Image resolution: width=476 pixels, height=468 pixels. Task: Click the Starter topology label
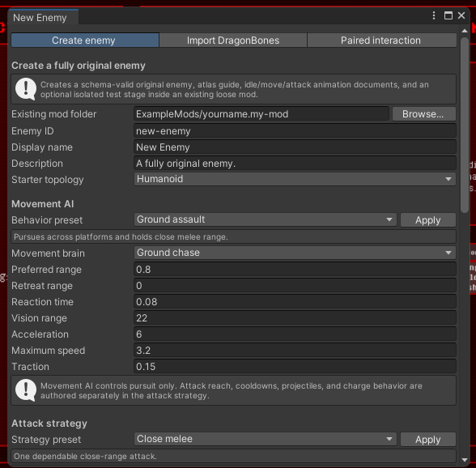(47, 180)
